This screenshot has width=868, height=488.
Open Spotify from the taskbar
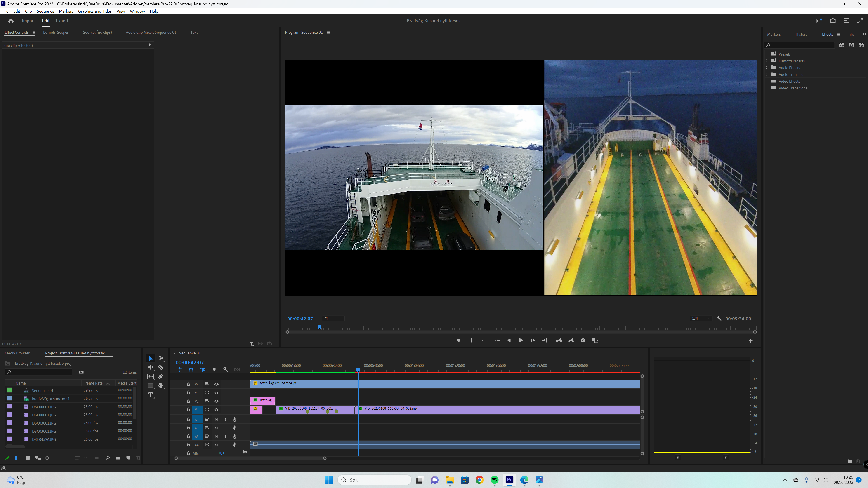(x=494, y=480)
